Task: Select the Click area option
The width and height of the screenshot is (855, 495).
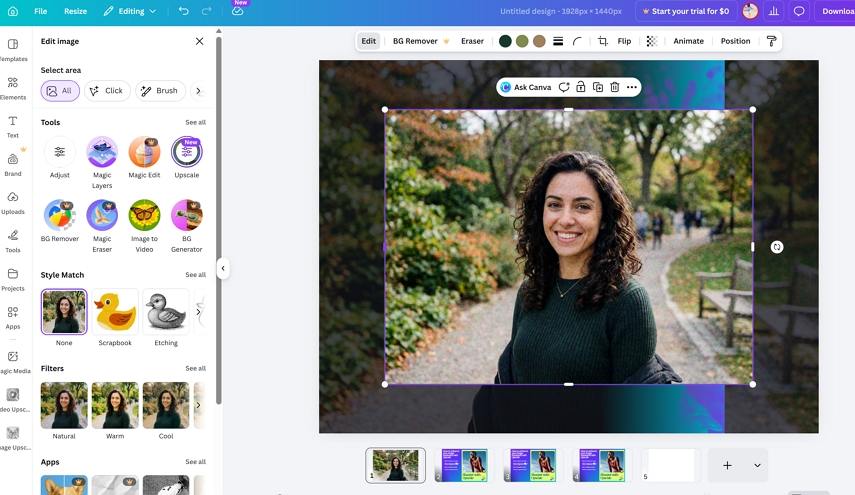Action: tap(106, 90)
